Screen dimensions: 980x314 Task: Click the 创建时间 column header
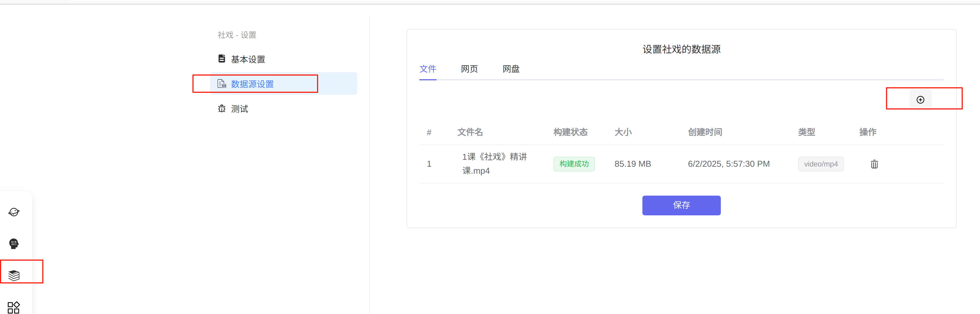[x=705, y=132]
